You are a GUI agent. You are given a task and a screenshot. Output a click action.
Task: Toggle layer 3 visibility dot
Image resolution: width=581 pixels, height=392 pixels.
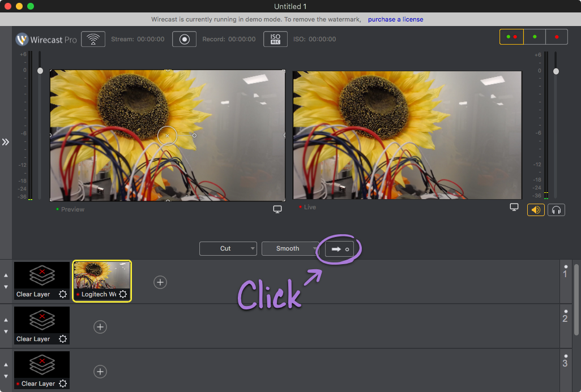566,356
